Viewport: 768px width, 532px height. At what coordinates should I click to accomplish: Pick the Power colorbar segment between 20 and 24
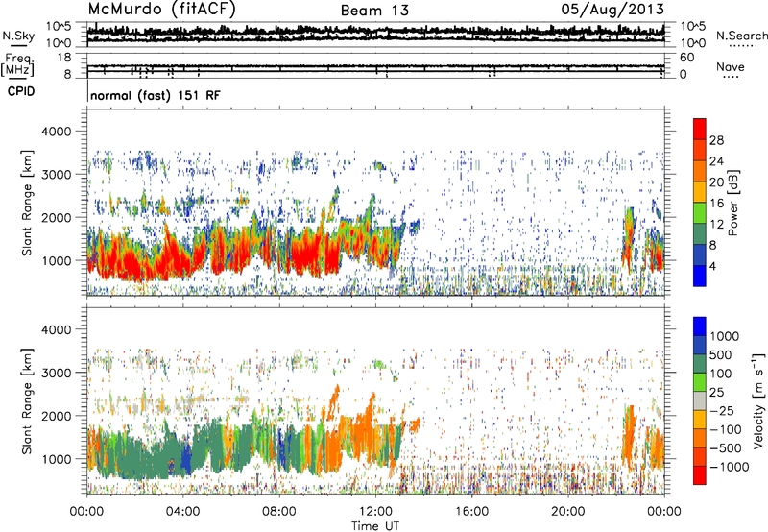point(700,171)
